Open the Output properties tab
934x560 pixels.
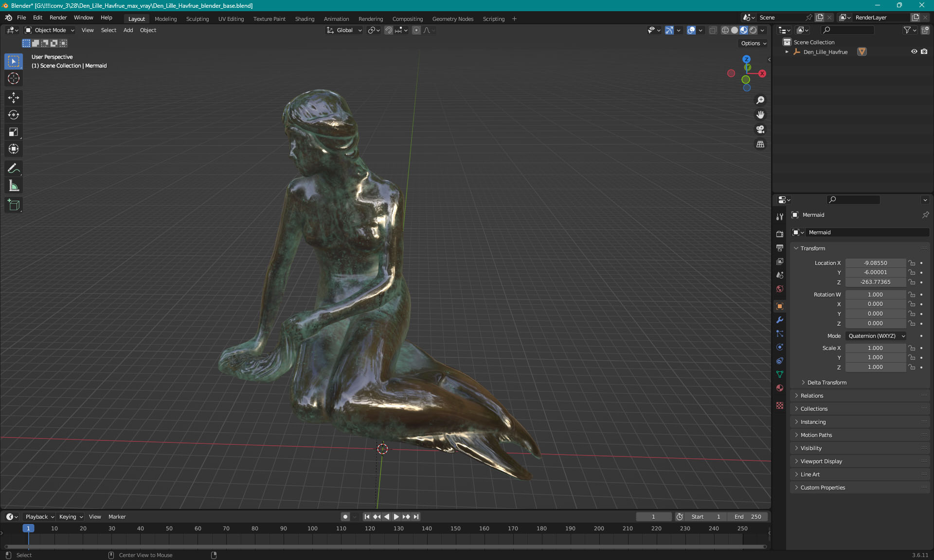780,247
